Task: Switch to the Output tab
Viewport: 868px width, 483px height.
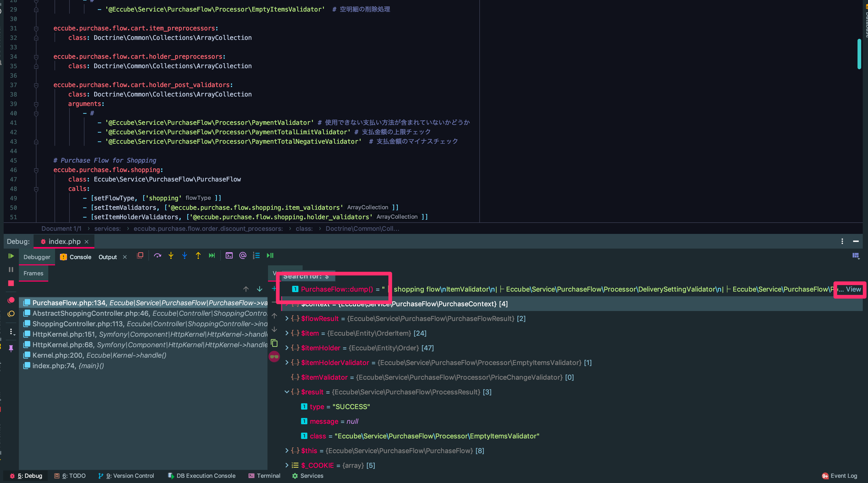Action: pos(108,257)
